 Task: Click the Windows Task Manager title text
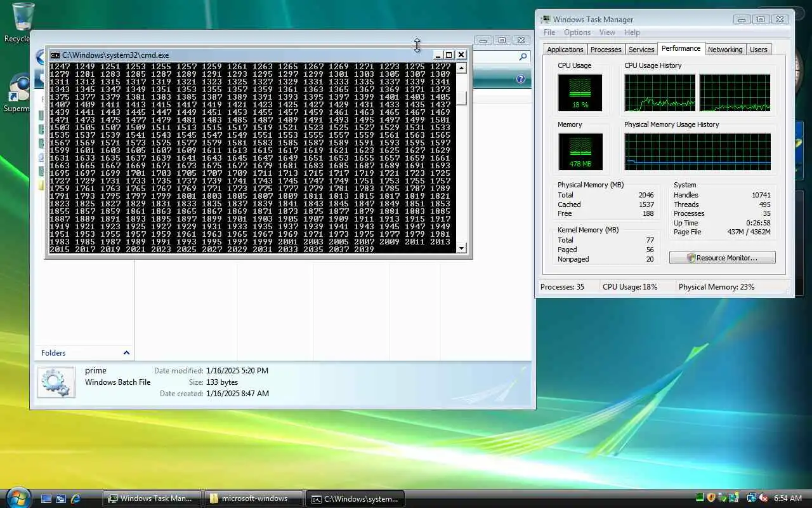pyautogui.click(x=593, y=20)
